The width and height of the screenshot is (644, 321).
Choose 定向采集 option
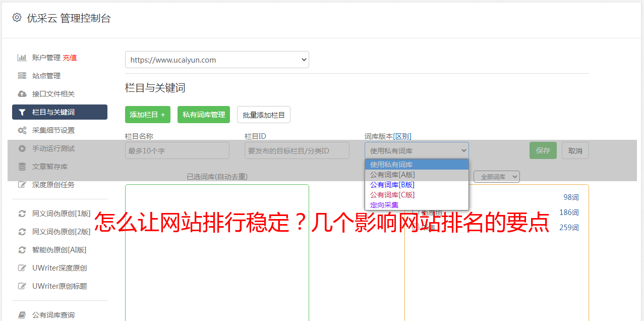pyautogui.click(x=417, y=205)
